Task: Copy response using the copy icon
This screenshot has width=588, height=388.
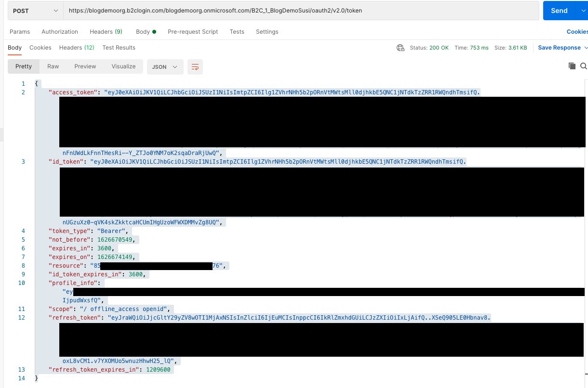Action: [572, 66]
